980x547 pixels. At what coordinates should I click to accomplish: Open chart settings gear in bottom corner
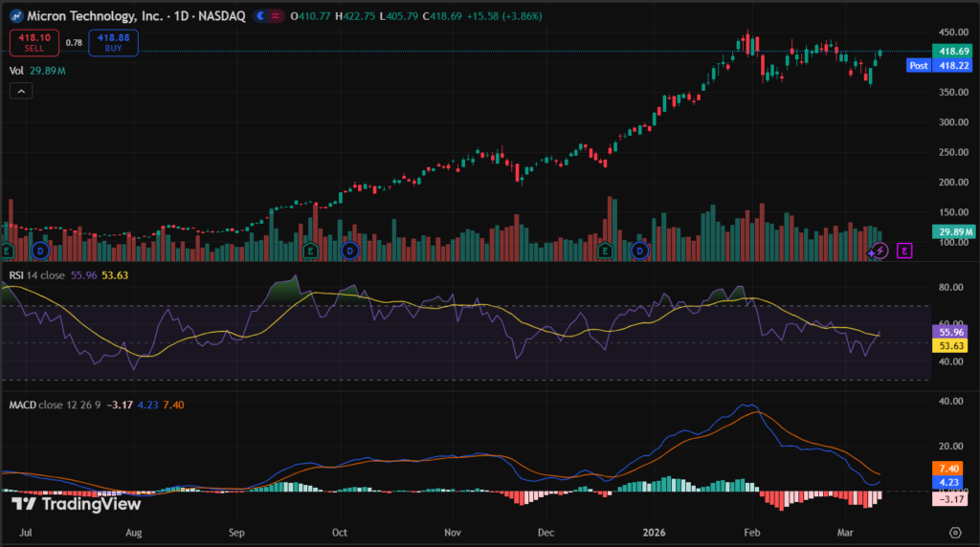(954, 532)
